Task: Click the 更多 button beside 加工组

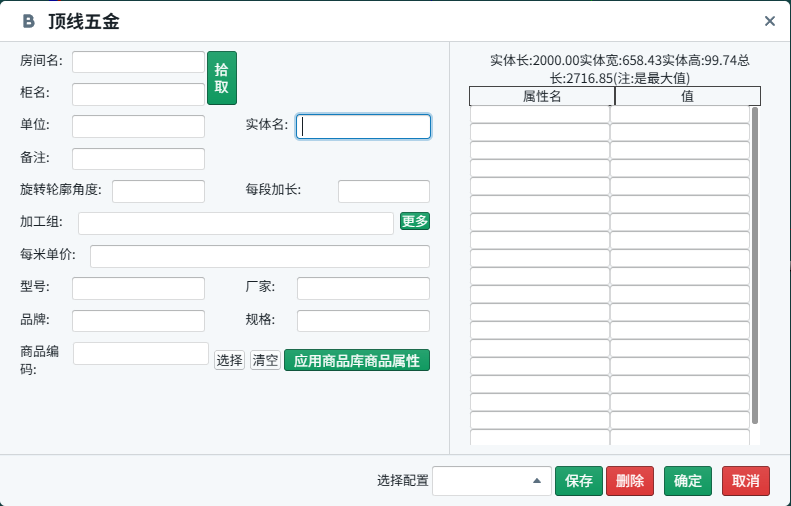Action: [x=415, y=221]
